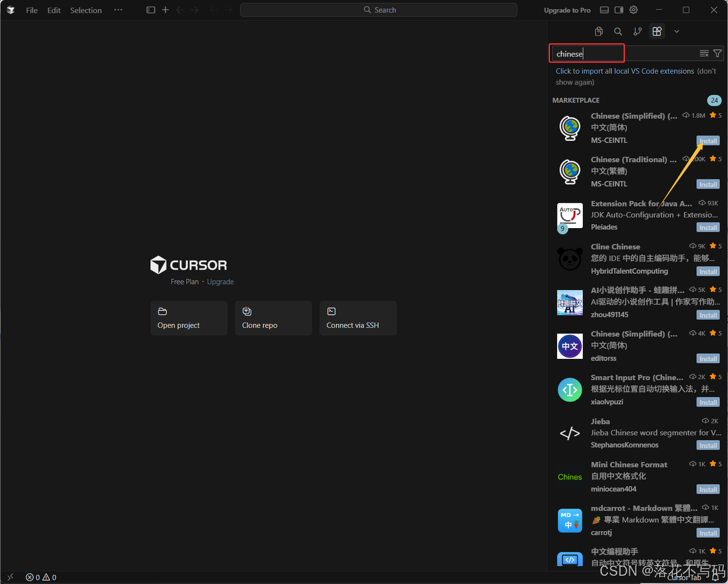Install Extension Pack for Java by Pleiades

coord(708,228)
